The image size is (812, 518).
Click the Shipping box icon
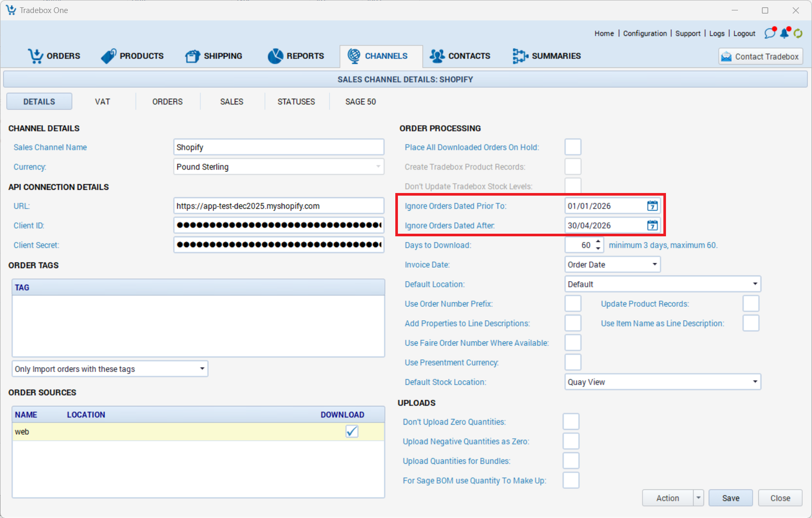pyautogui.click(x=192, y=56)
